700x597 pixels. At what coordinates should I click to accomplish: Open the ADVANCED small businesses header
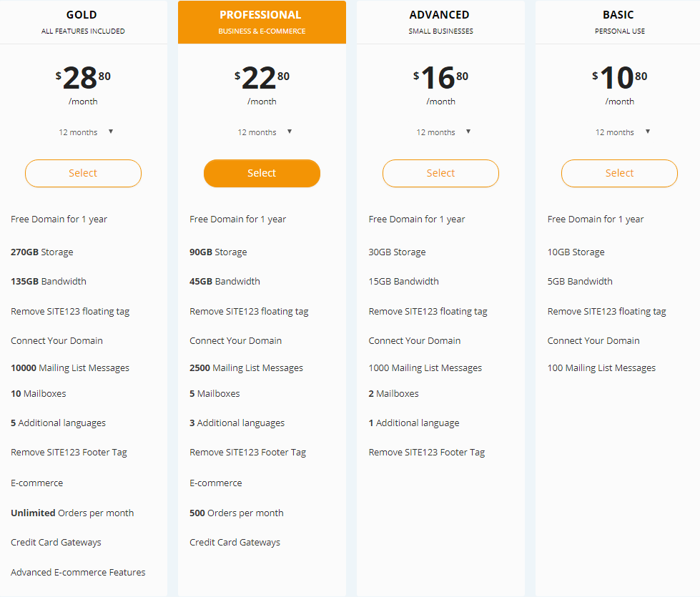click(439, 21)
